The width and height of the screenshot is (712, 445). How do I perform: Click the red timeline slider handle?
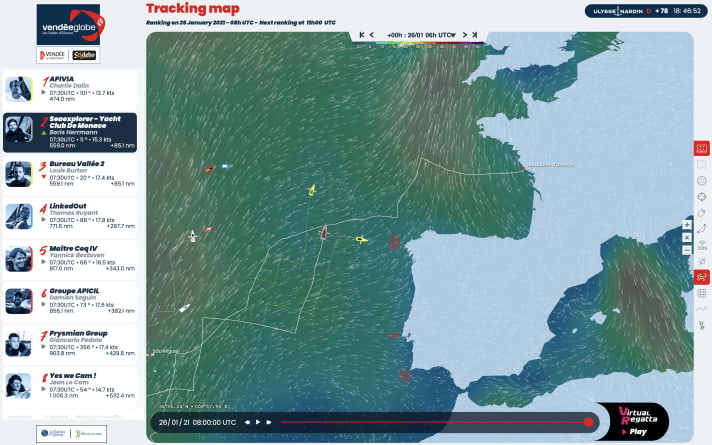point(588,422)
